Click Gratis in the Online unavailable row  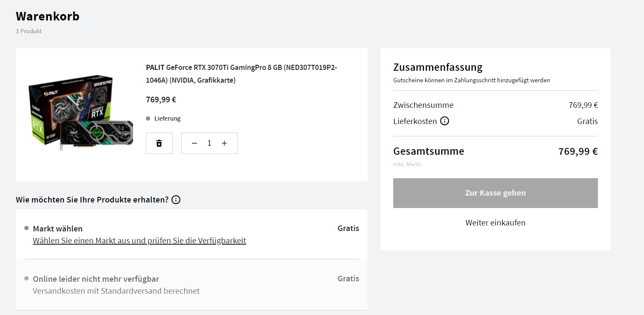[348, 279]
